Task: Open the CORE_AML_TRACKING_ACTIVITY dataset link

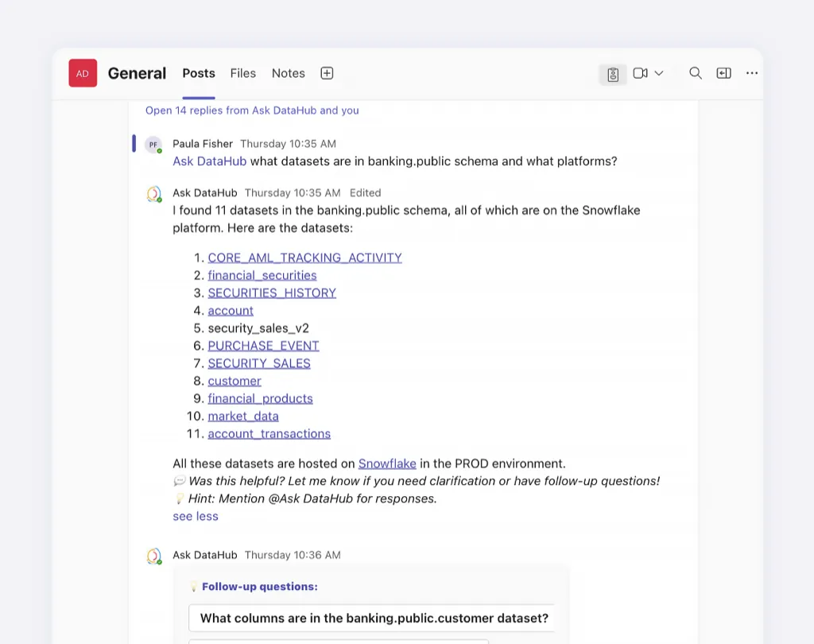Action: (x=304, y=258)
